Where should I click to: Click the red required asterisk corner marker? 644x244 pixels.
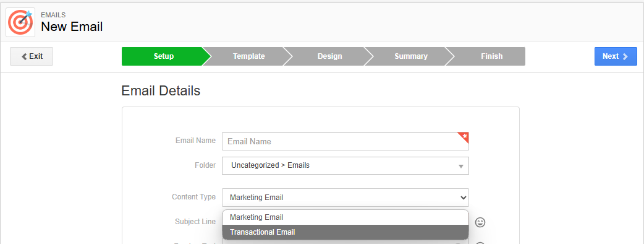464,137
